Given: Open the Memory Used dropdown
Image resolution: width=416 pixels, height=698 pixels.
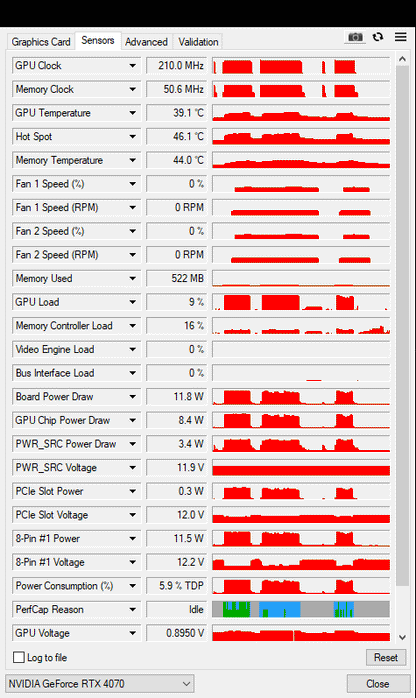Looking at the screenshot, I should coord(133,278).
